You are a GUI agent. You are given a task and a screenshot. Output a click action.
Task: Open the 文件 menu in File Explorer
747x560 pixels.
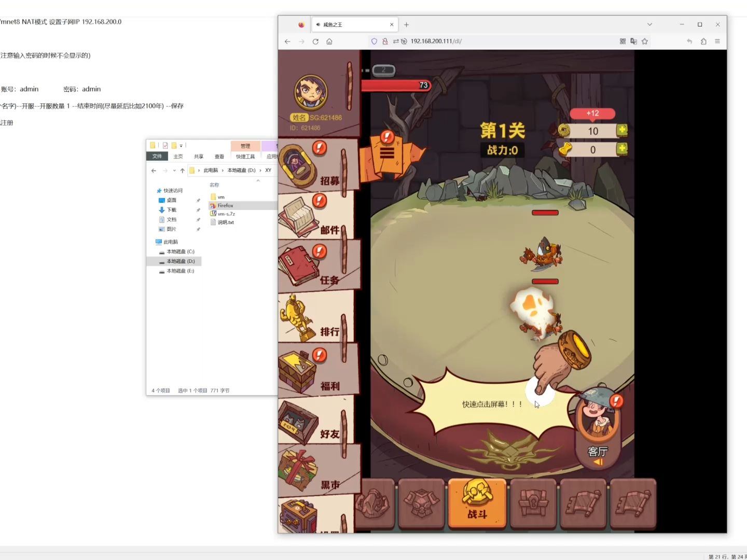point(157,156)
